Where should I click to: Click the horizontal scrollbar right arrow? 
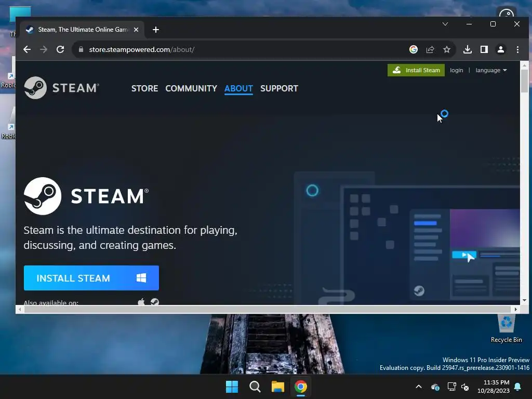tap(516, 310)
